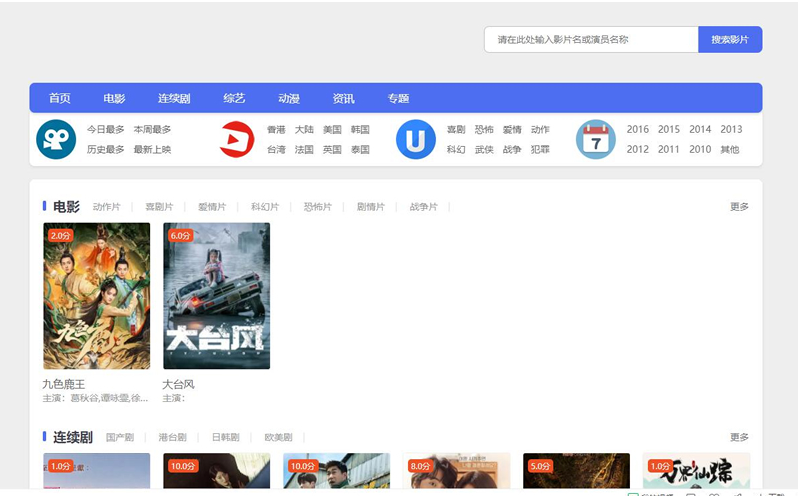Open the 电影 navigation tab
Image resolution: width=800 pixels, height=496 pixels.
click(114, 98)
